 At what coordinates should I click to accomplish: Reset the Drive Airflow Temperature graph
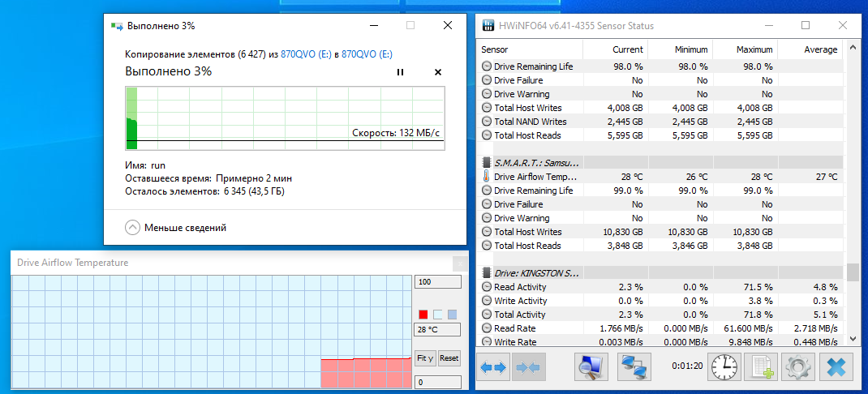[449, 358]
